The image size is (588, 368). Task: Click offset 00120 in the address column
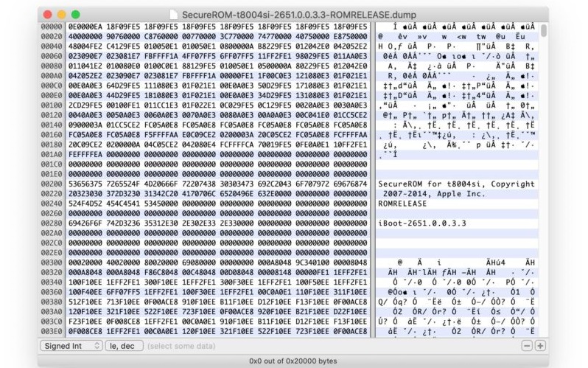(52, 115)
